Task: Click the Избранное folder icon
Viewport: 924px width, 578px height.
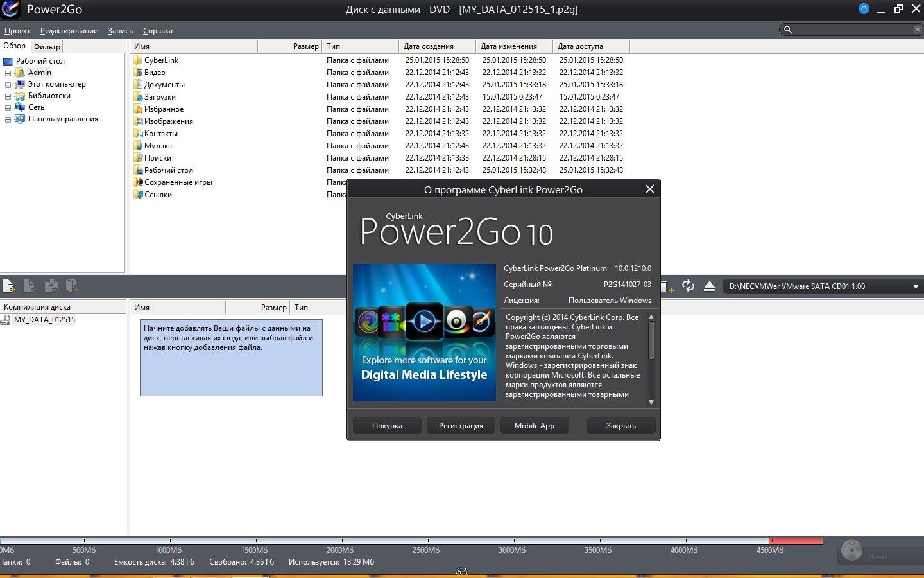Action: pos(137,109)
